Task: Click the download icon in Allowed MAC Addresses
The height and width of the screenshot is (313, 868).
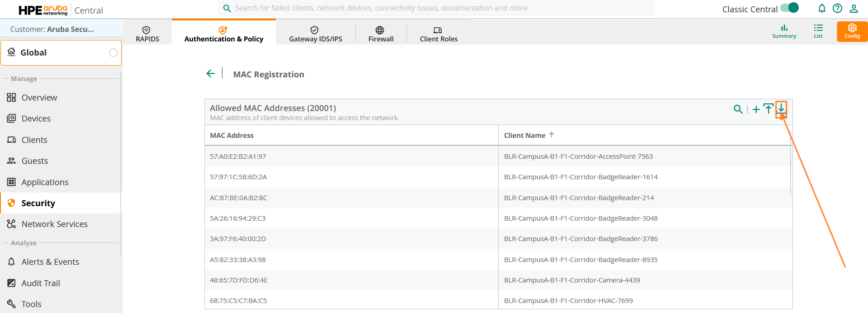Action: coord(781,109)
